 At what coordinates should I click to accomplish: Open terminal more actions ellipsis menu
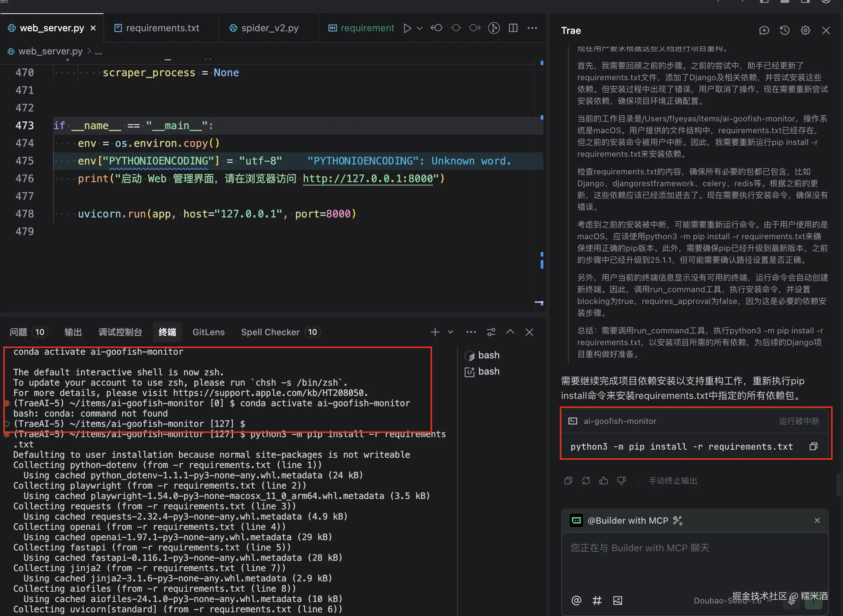471,332
